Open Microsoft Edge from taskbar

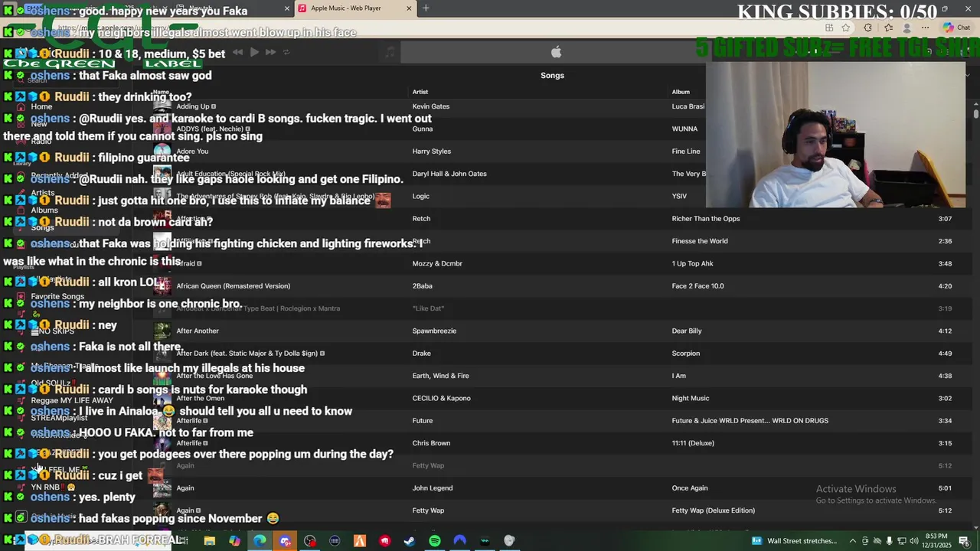coord(260,541)
